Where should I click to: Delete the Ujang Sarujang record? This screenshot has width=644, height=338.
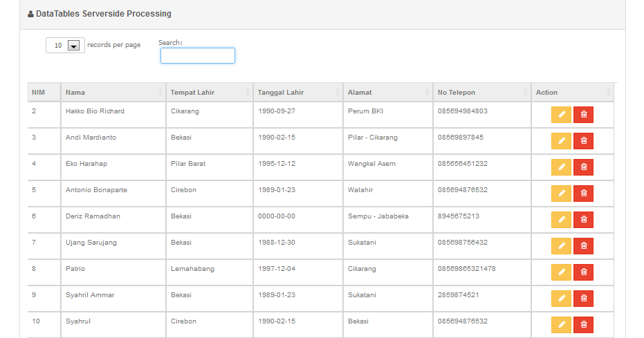[583, 245]
